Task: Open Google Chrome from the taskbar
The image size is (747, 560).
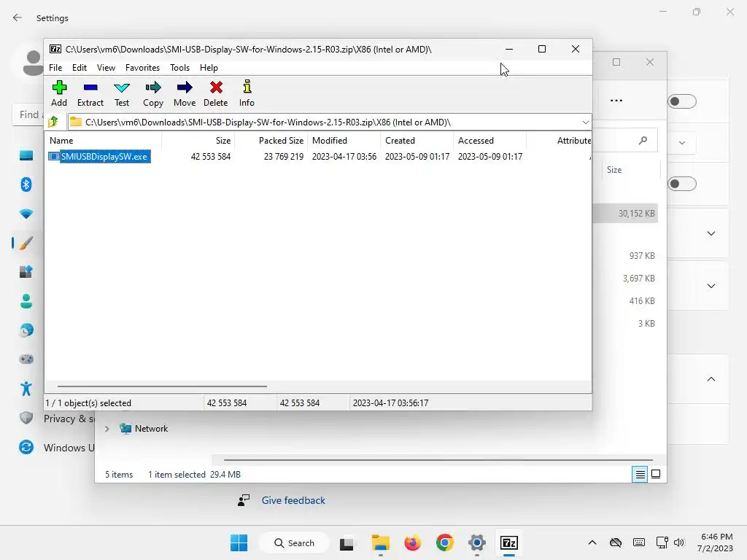Action: 444,542
